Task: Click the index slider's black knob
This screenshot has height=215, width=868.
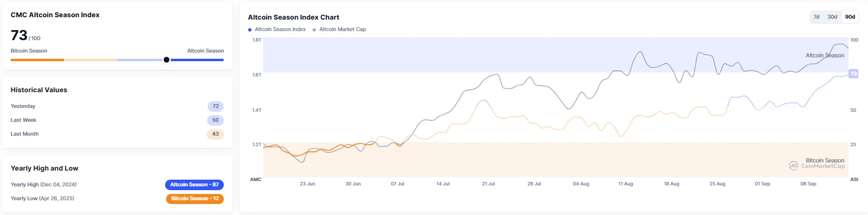Action: point(166,60)
